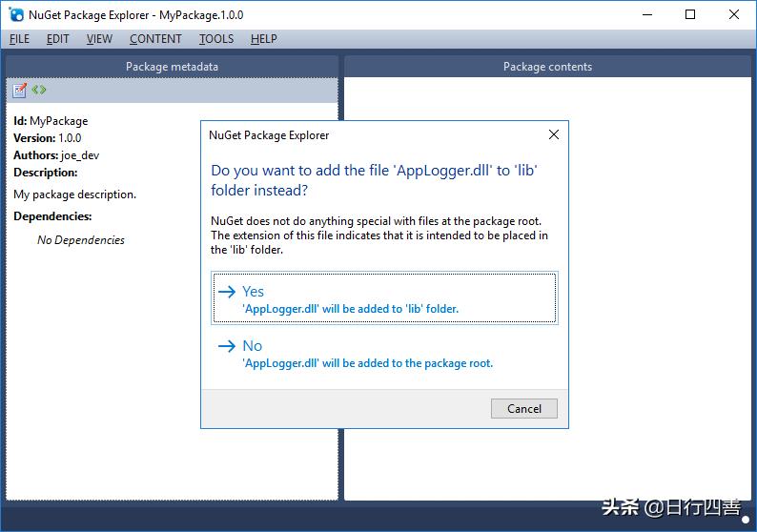Open the TOOLS menu
757x532 pixels.
216,39
